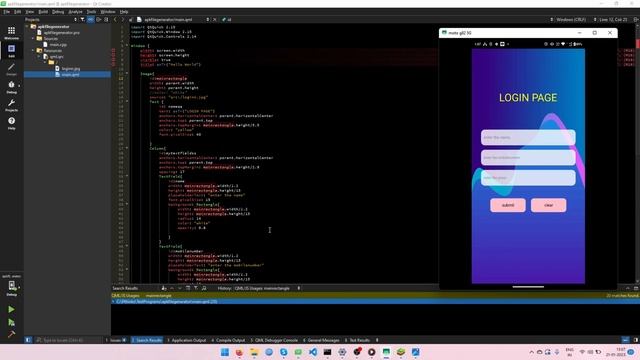Click the Line and Col position indicator
Viewport: 640px width, 360px height.
[x=613, y=19]
